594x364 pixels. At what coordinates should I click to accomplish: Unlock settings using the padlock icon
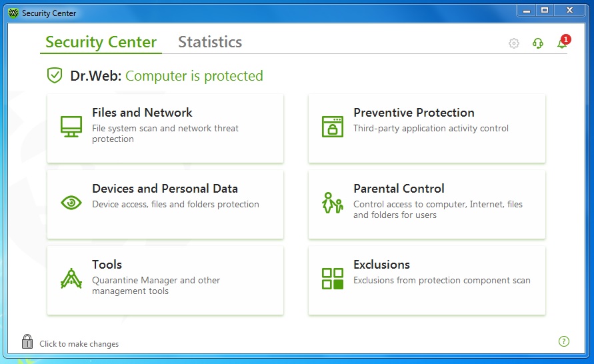[27, 341]
